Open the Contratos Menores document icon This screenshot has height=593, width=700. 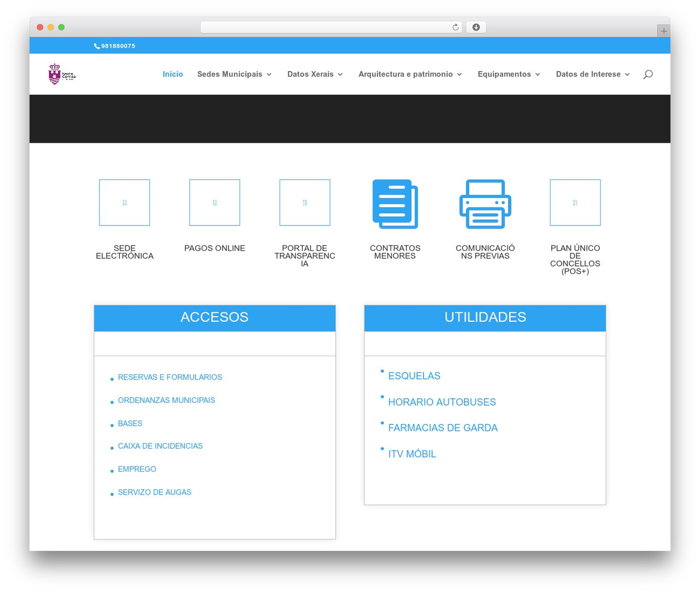[395, 204]
